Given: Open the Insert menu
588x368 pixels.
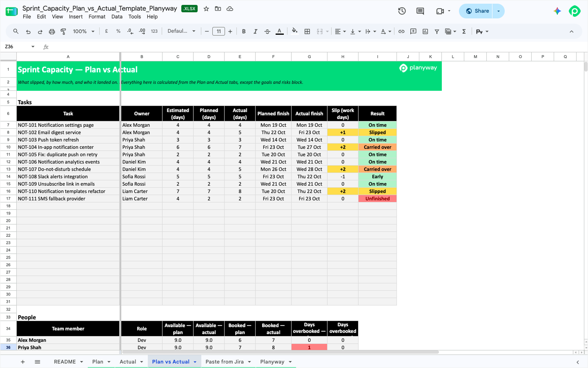Looking at the screenshot, I should click(76, 17).
